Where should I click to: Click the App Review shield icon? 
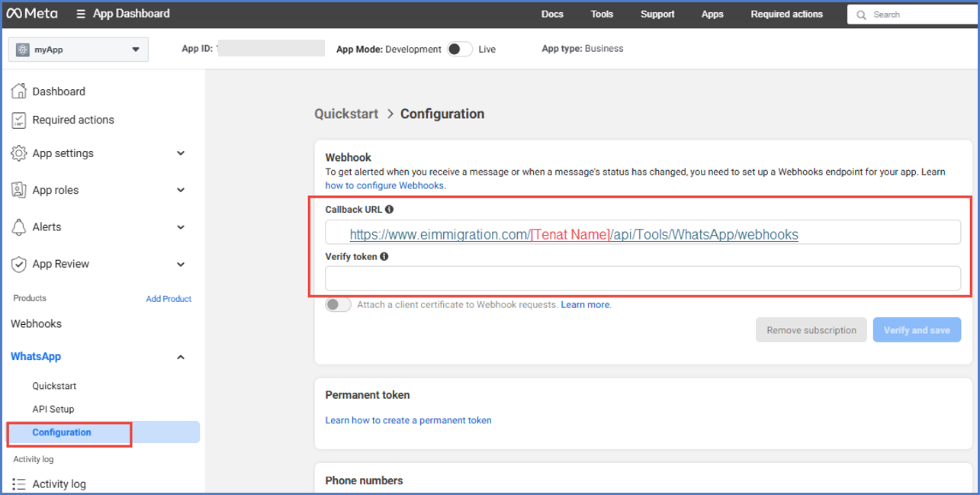(19, 264)
